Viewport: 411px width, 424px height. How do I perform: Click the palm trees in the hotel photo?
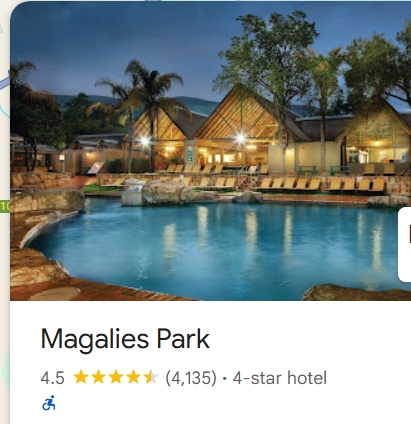pos(140,110)
